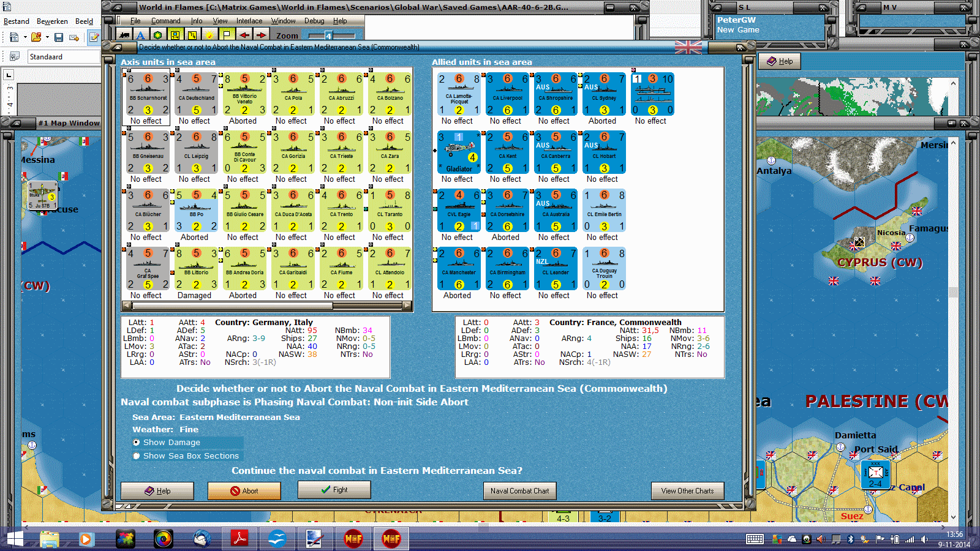
Task: Click the open folder icon in background editor
Action: pyautogui.click(x=36, y=37)
